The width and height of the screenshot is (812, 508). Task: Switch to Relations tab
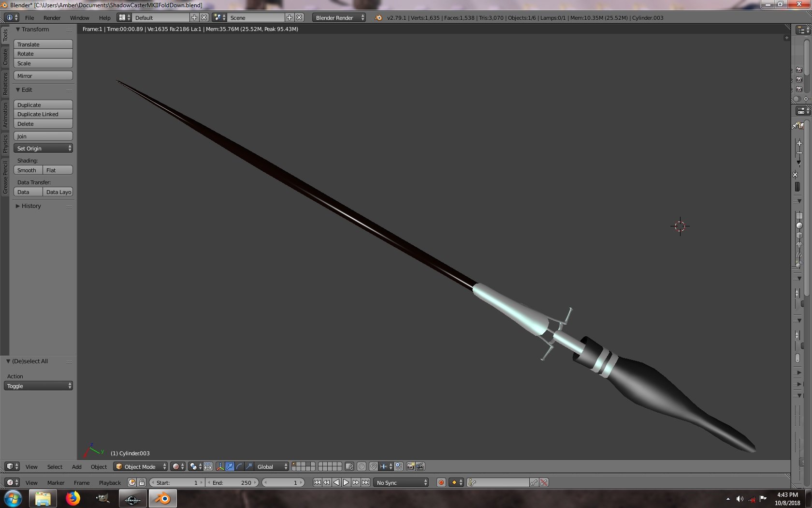5,84
